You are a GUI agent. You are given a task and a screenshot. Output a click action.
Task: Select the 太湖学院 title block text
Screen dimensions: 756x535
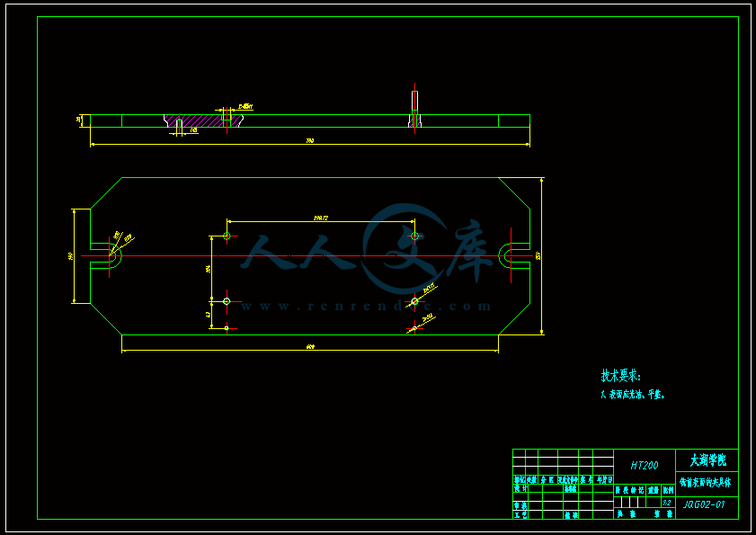(707, 459)
